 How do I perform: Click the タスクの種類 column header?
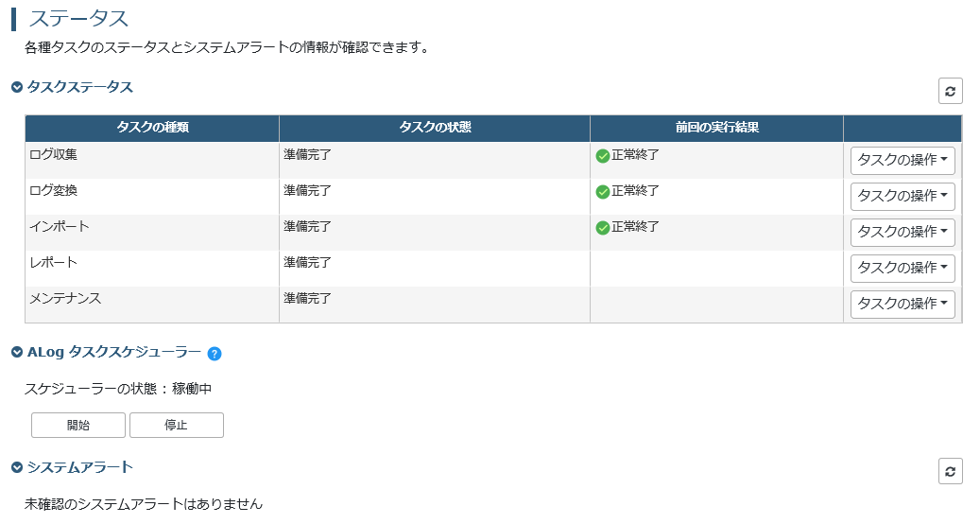click(152, 128)
